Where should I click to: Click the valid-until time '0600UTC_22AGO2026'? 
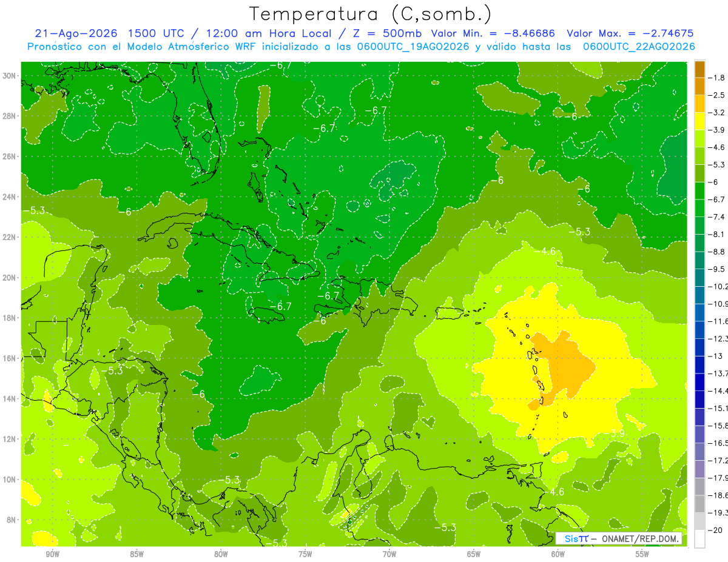[639, 47]
